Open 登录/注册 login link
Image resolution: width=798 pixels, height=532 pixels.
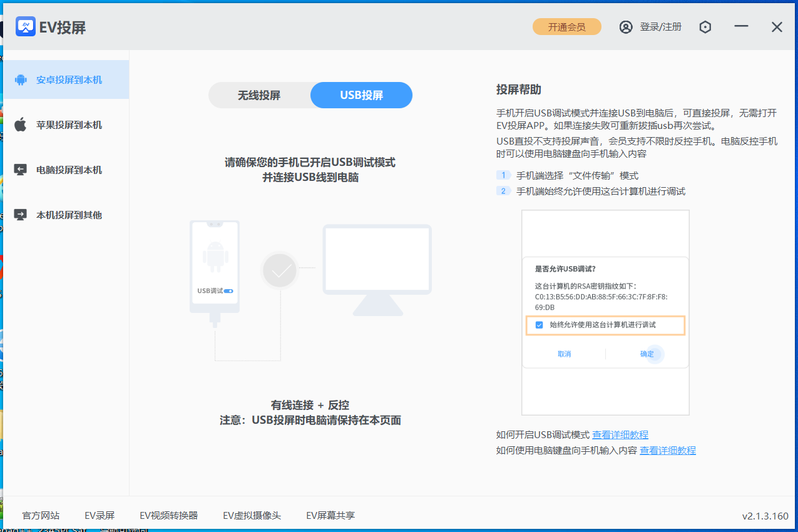(660, 27)
